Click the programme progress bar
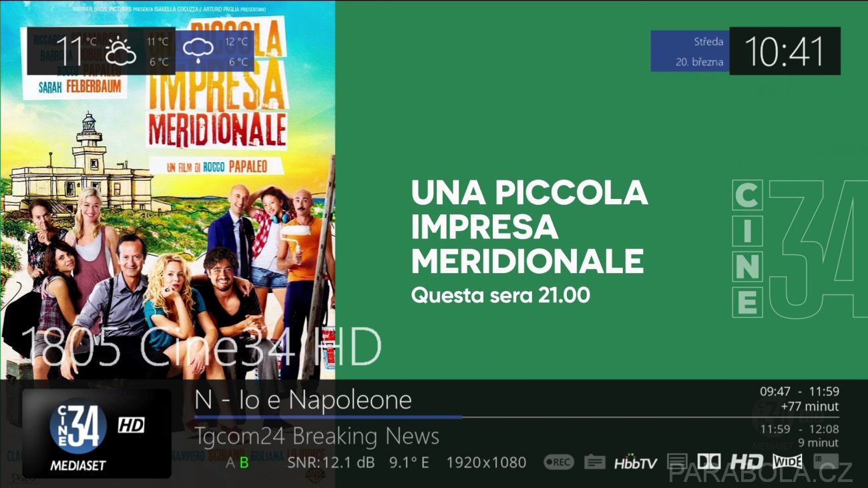Screen dimensions: 868x488 pyautogui.click(x=517, y=417)
